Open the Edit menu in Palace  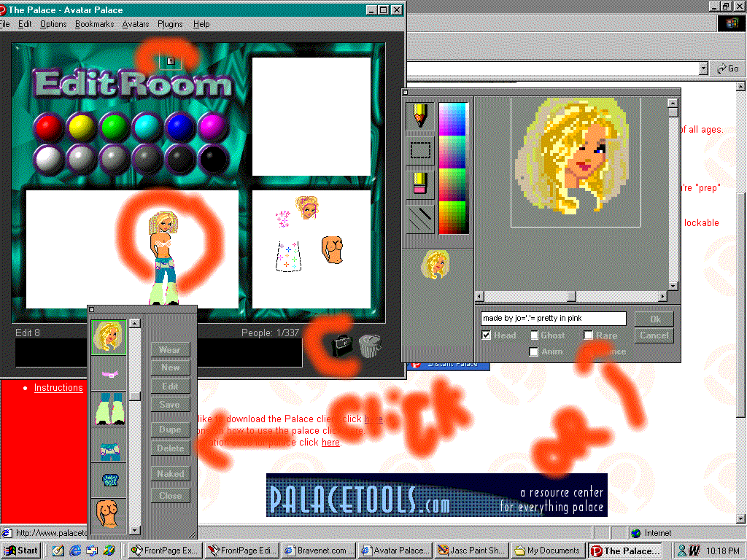(x=25, y=24)
